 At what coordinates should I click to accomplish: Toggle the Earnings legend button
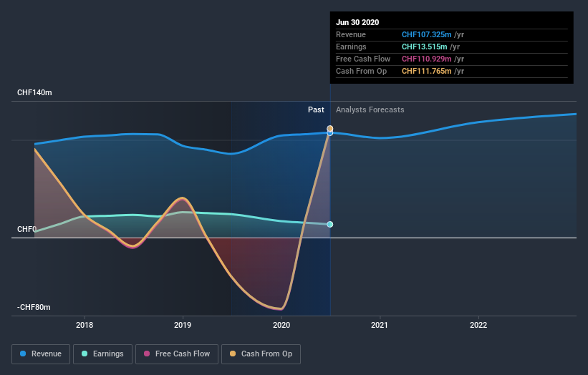click(x=102, y=354)
